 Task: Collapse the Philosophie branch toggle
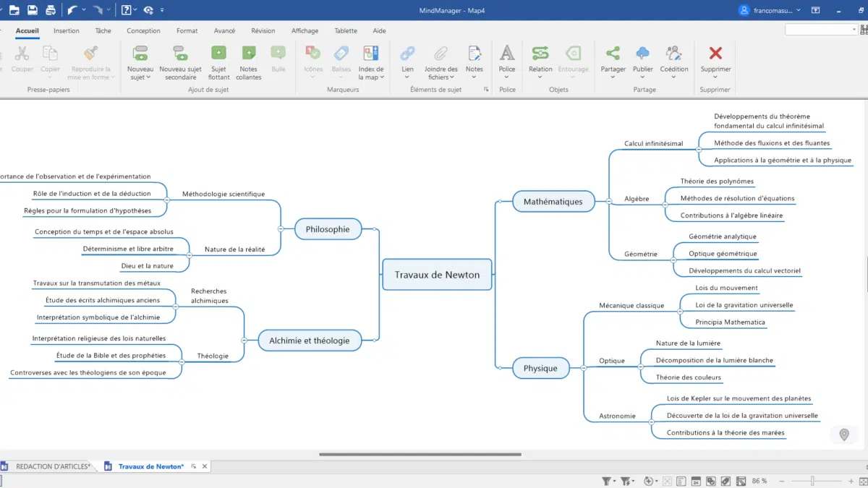point(281,229)
